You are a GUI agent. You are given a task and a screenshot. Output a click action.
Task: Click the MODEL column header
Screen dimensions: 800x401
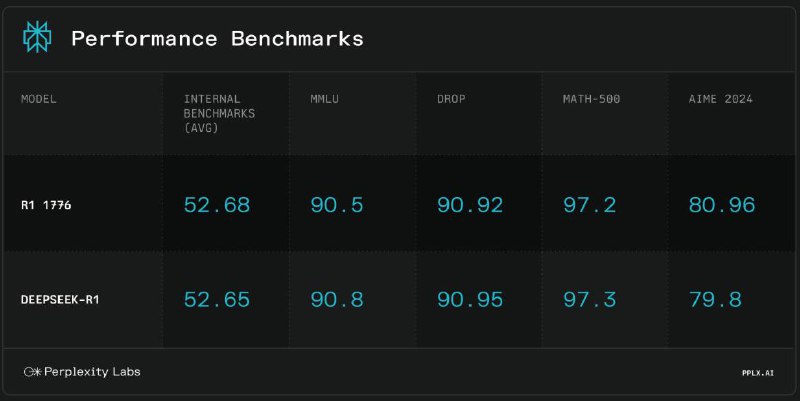click(x=39, y=99)
